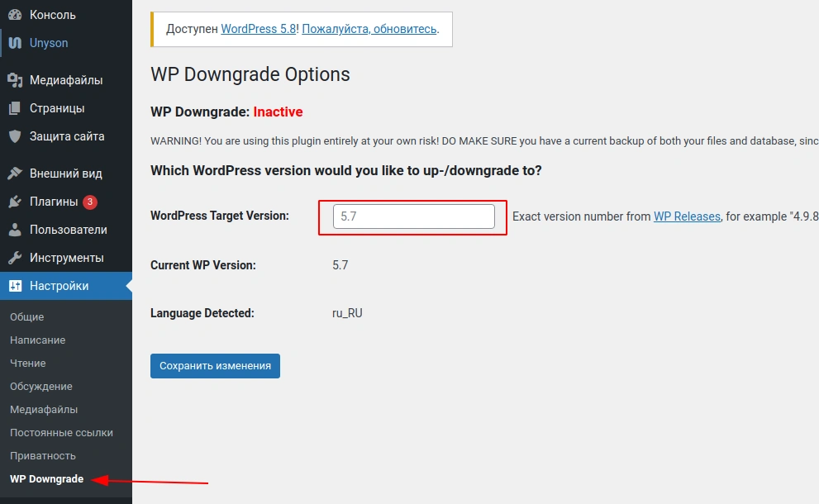The image size is (819, 504).
Task: Click the Пожалуйста, обновитесь link
Action: pyautogui.click(x=369, y=29)
